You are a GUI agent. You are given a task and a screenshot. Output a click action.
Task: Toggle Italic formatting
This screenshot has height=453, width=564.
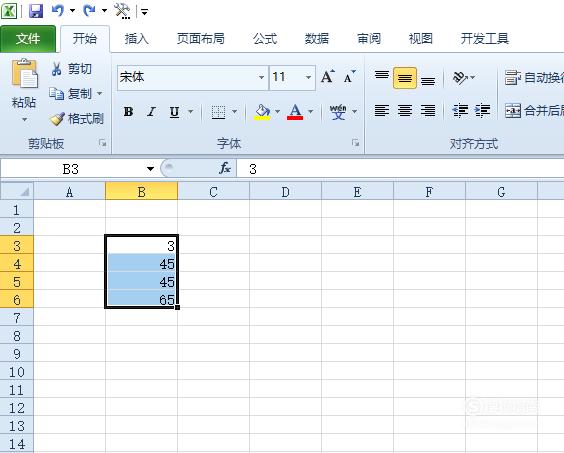pyautogui.click(x=151, y=112)
